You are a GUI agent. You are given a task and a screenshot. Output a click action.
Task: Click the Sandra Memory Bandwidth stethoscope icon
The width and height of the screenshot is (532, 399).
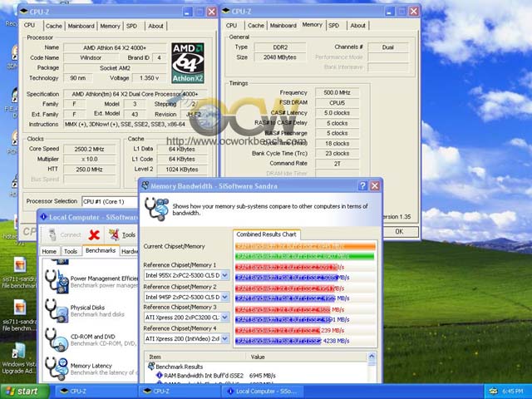pyautogui.click(x=156, y=209)
